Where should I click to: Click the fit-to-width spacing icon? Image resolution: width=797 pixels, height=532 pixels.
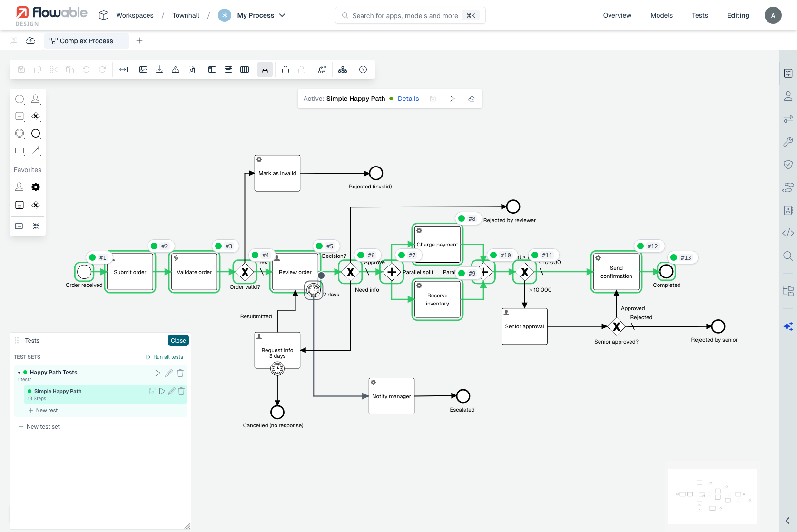(123, 69)
